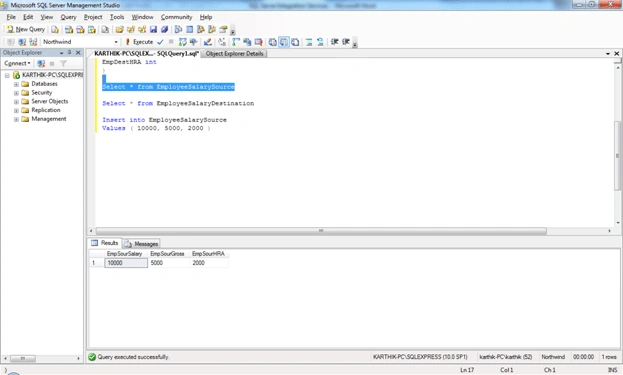Save the current query with disk icon
This screenshot has width=623, height=375.
point(153,29)
